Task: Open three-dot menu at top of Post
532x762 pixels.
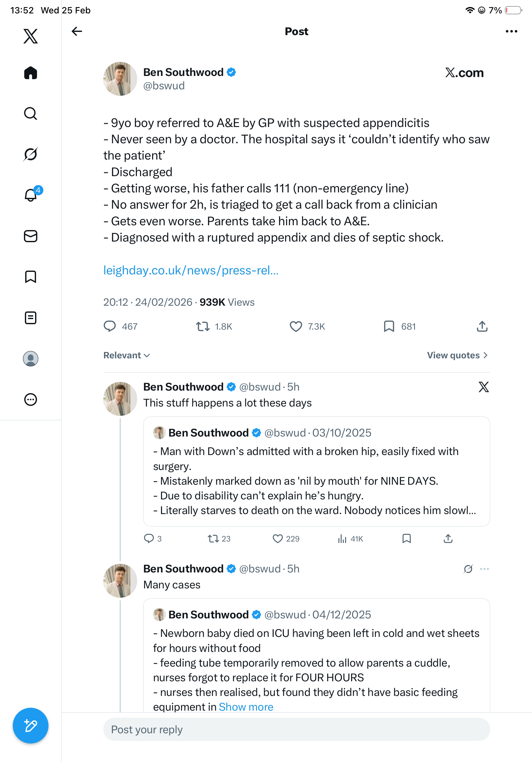Action: (x=511, y=31)
